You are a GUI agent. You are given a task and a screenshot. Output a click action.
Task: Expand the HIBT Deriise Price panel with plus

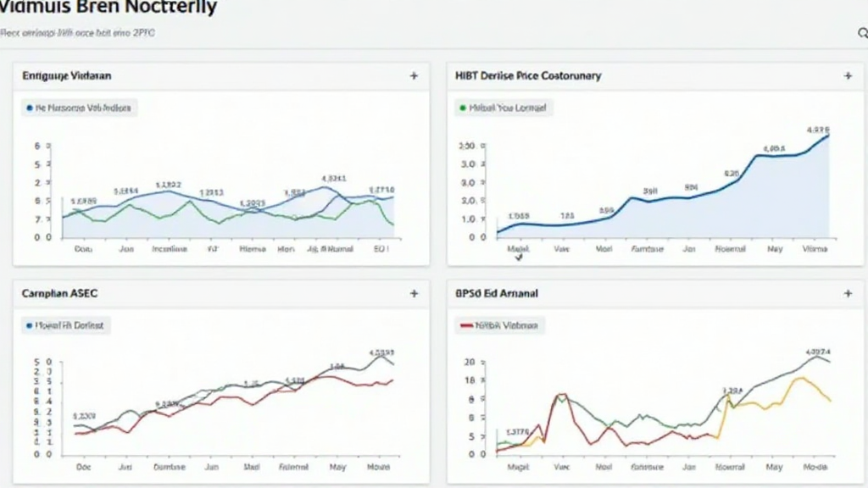848,76
